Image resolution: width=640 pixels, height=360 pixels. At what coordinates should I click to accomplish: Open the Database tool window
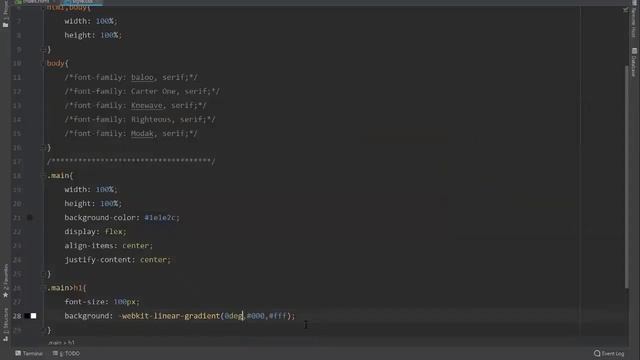tap(634, 62)
